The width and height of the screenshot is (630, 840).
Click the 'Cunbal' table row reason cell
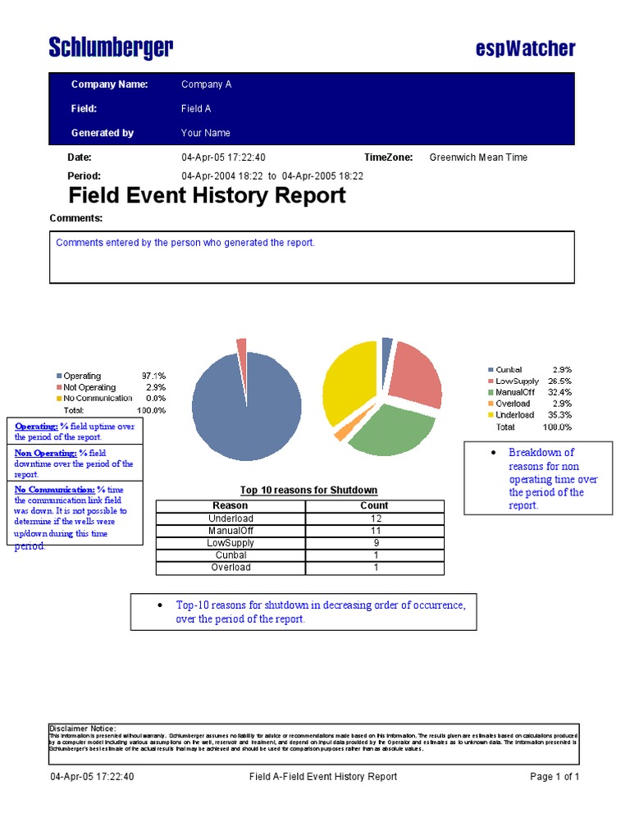[x=231, y=555]
